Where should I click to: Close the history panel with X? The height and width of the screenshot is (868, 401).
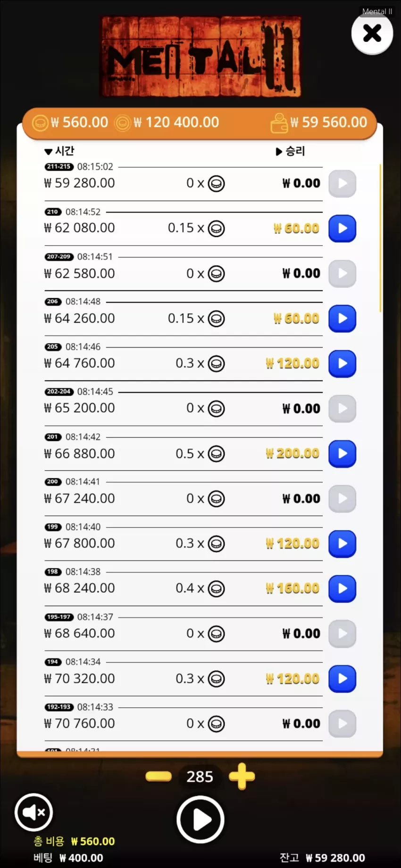click(372, 33)
